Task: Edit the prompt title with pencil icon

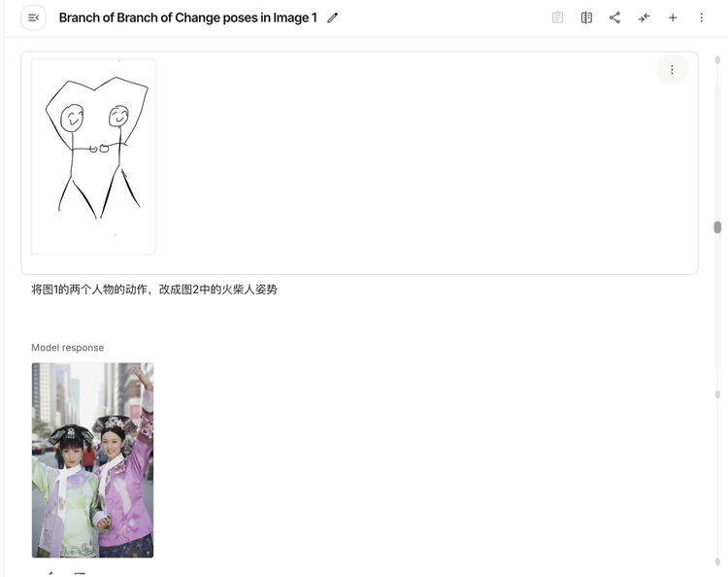Action: coord(332,17)
